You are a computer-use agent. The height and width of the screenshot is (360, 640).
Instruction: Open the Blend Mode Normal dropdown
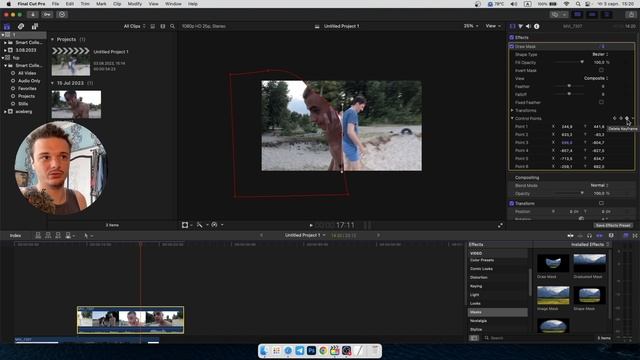point(599,185)
